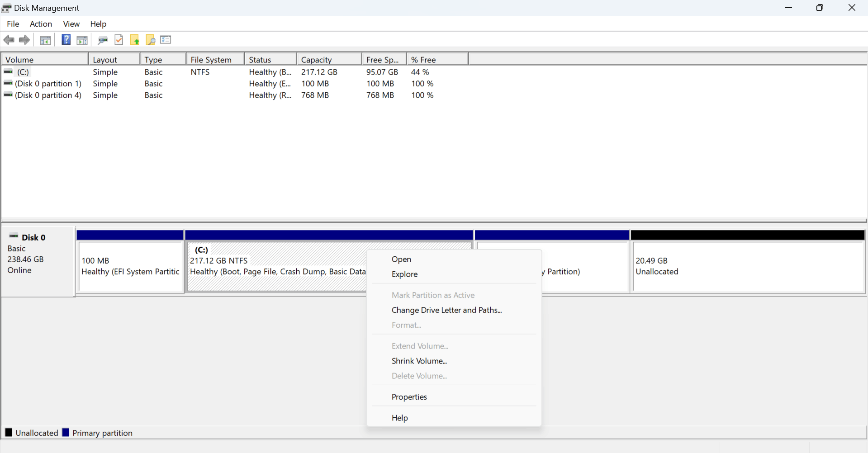Sort by the Capacity column header
The width and height of the screenshot is (868, 453).
[329, 59]
